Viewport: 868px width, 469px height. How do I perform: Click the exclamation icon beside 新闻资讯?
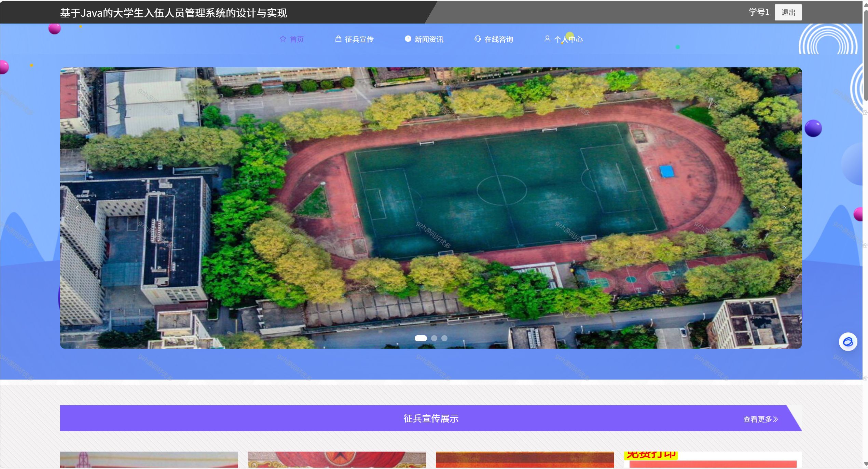point(408,39)
